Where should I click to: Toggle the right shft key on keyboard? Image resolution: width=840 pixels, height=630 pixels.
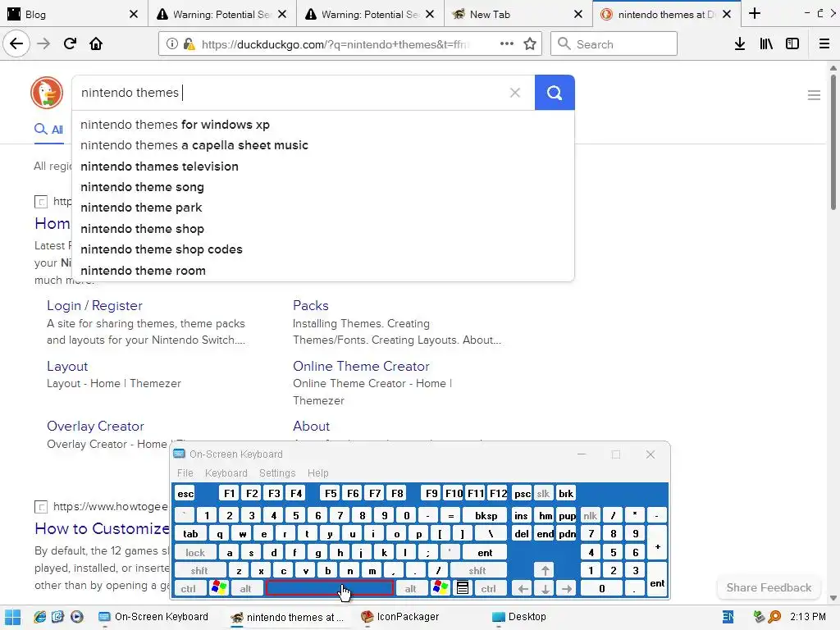point(477,571)
